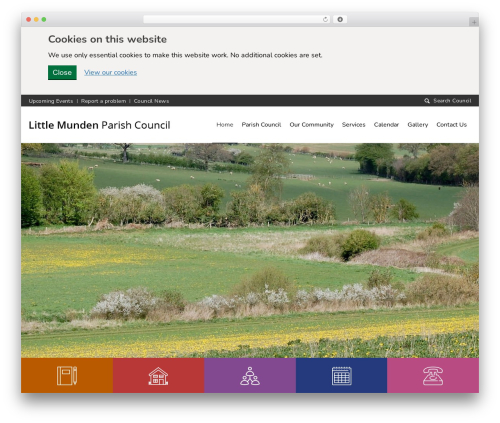The height and width of the screenshot is (423, 500).
Task: Open the Services menu item
Action: point(354,125)
